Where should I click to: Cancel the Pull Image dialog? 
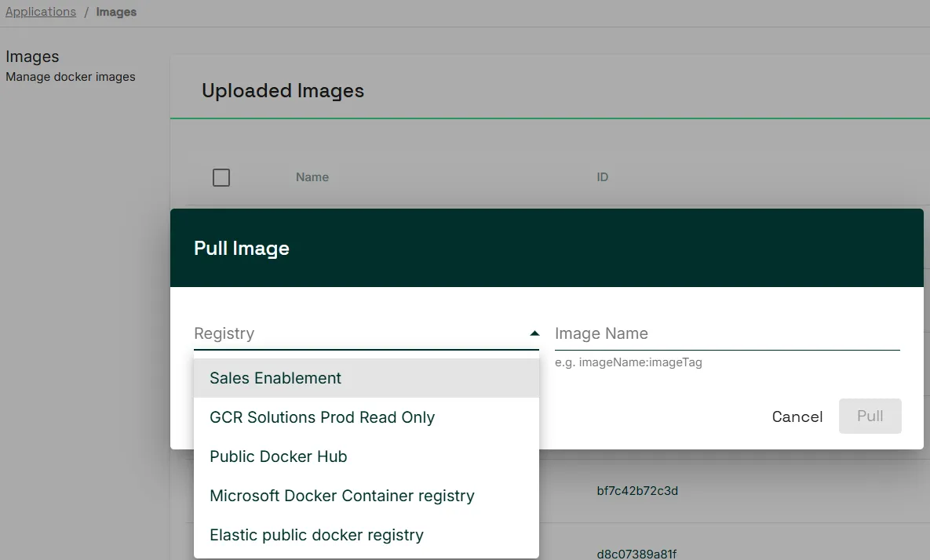(797, 416)
